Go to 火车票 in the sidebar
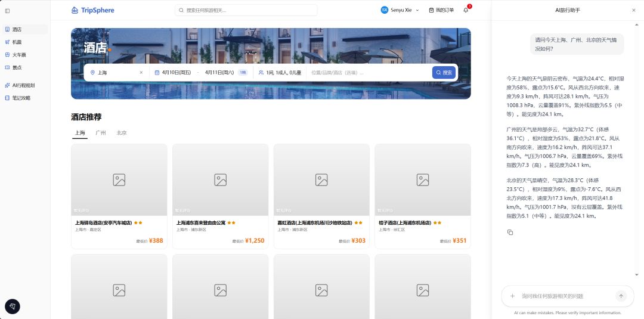Viewport: 644px width, 319px height. click(25, 55)
